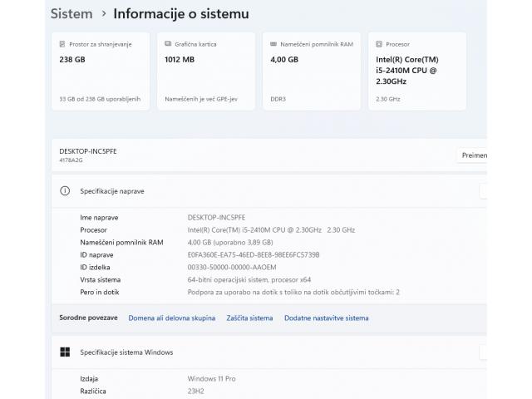Open the Intel Core i5-2410M processor details
Viewport: 532px width, 399px height.
pyautogui.click(x=407, y=71)
